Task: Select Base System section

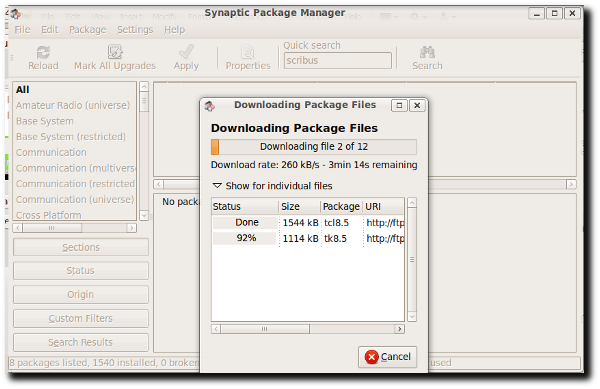Action: pos(75,121)
